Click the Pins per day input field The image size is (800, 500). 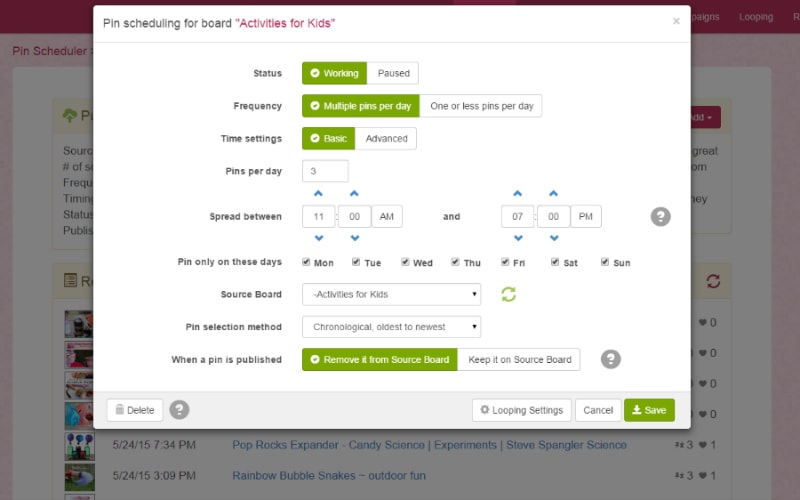[x=325, y=171]
